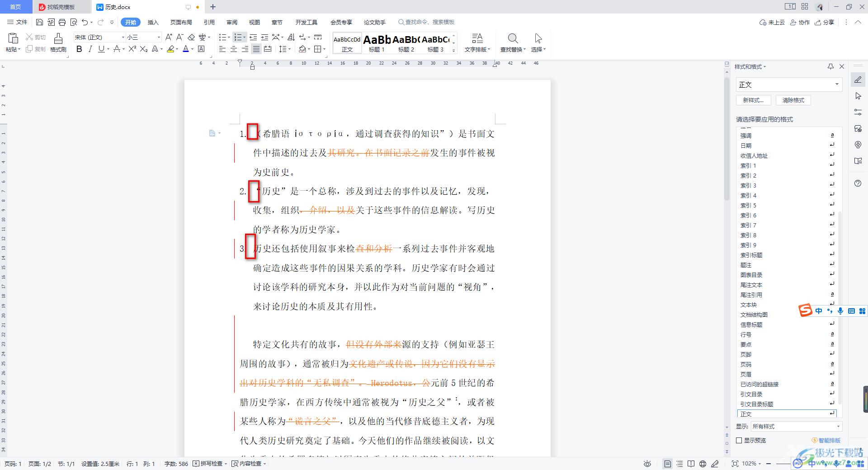Toggle Underline formatting

(x=101, y=49)
